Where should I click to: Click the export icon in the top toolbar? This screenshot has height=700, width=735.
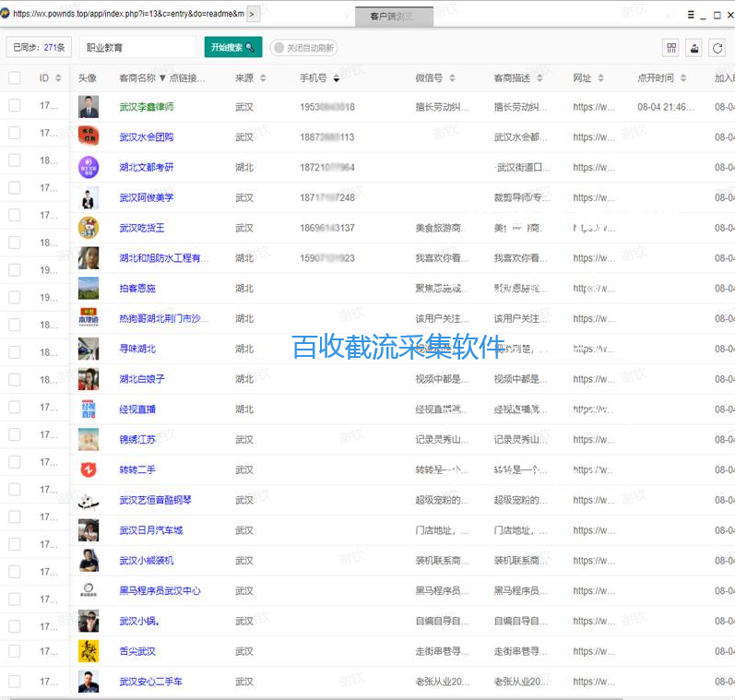pos(694,48)
